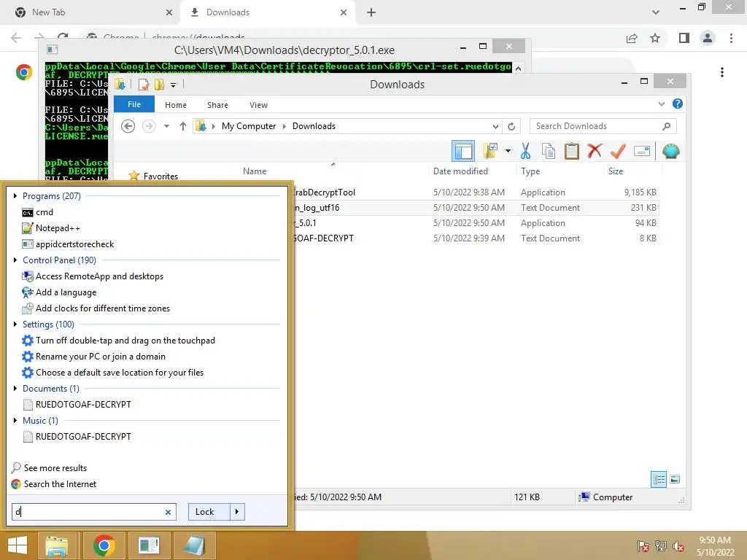Sort files by Size column
The height and width of the screenshot is (560, 747).
pyautogui.click(x=615, y=171)
